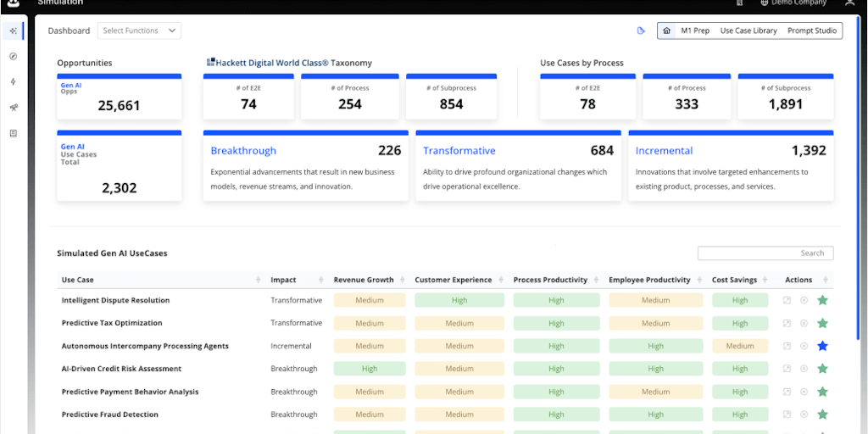Viewport: 868px width, 434px height.
Task: Remove icon for Autonomous Intercompany Processing Agents
Action: pos(804,346)
